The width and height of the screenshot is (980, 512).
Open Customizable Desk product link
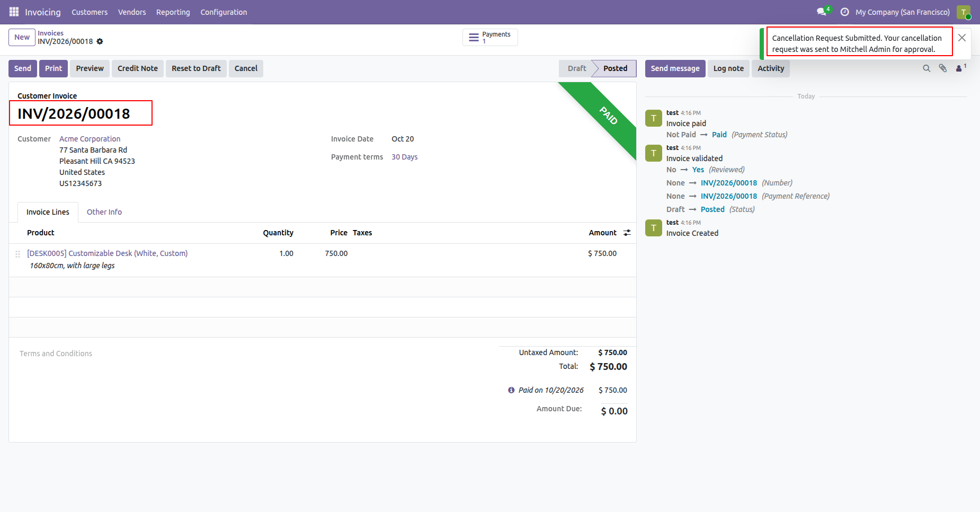[108, 253]
